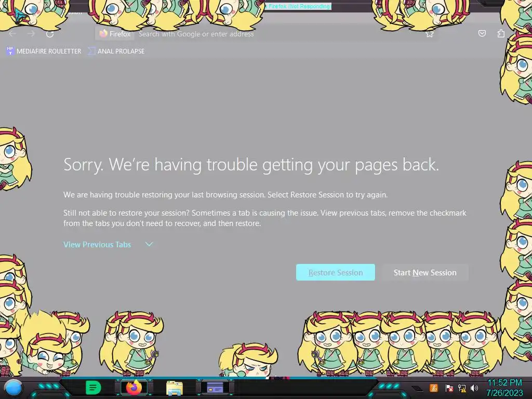This screenshot has height=399, width=532.
Task: Switch to Firefox from the taskbar
Action: coord(134,388)
